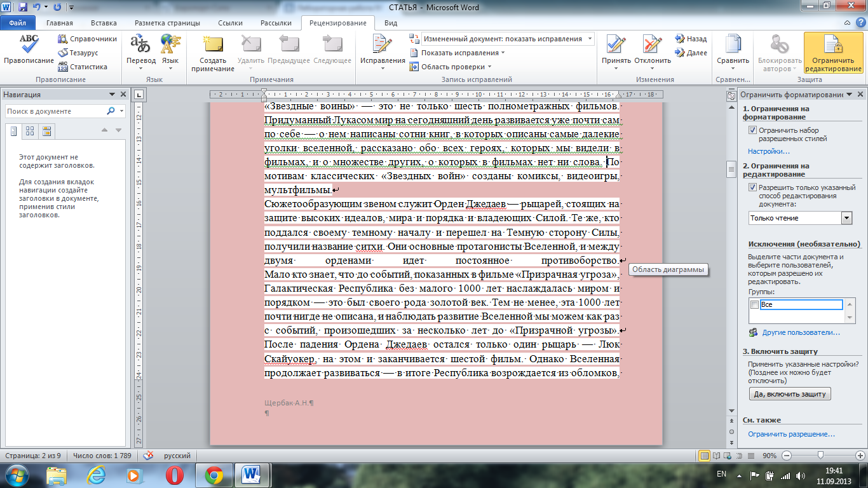Save document from Quick Access Toolbar
868x488 pixels.
point(23,8)
